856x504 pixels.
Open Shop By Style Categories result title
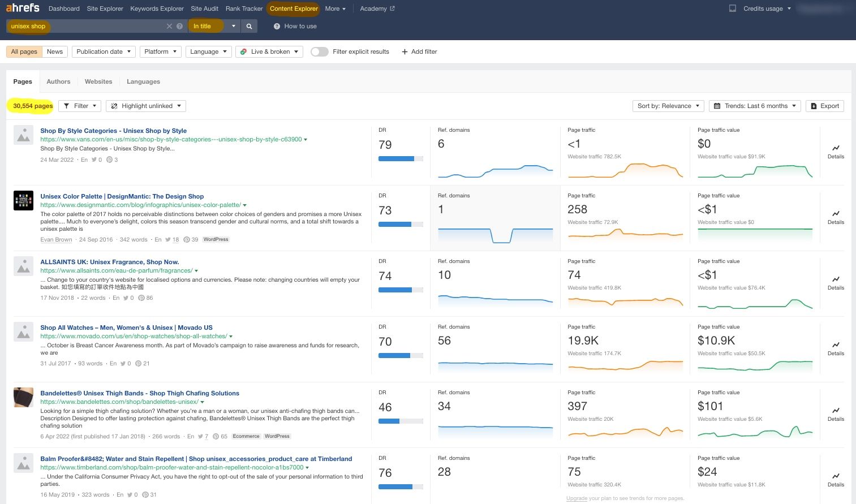113,131
